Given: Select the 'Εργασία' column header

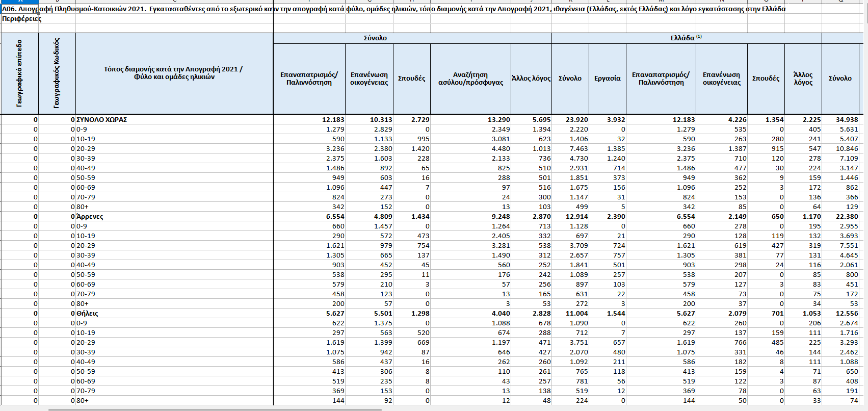Looking at the screenshot, I should [608, 79].
